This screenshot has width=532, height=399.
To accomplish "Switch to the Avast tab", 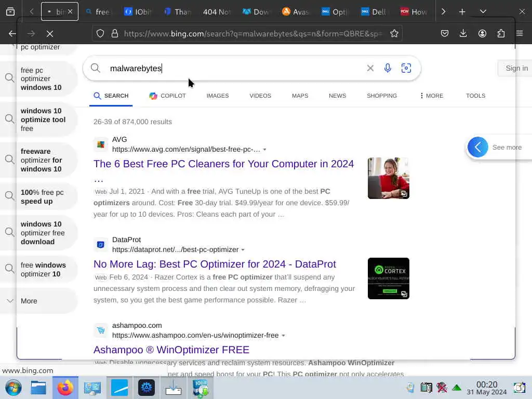I will 295,11.
